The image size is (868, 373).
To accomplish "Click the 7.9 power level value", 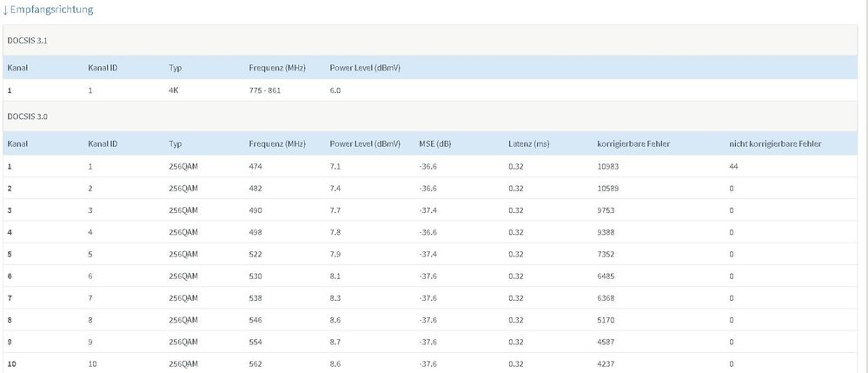I will click(335, 255).
